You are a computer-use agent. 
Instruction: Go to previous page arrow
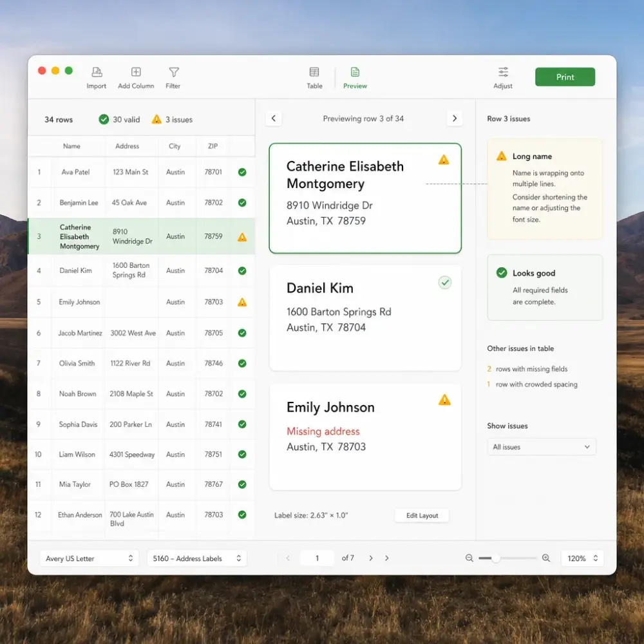point(288,558)
